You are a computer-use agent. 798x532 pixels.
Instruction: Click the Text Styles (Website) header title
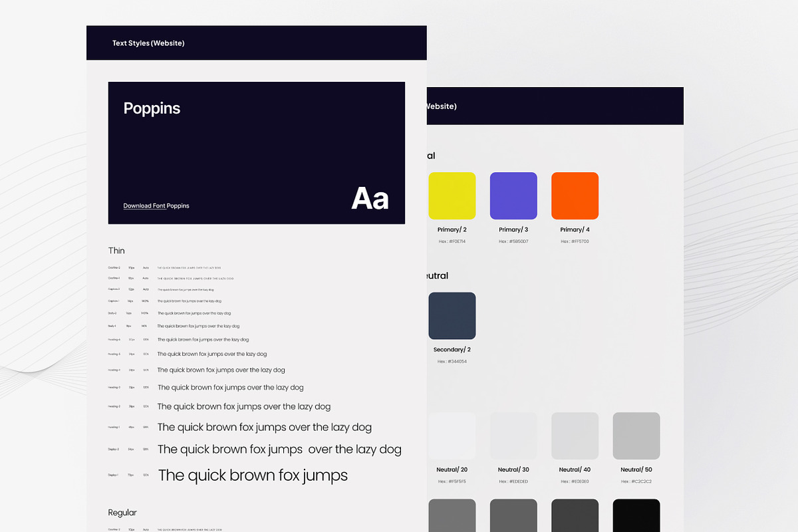click(148, 43)
